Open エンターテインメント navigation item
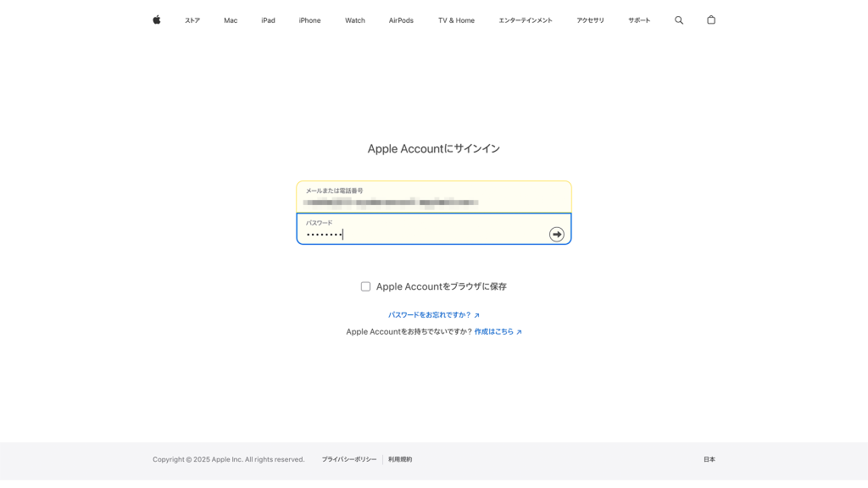The height and width of the screenshot is (488, 868). [526, 20]
